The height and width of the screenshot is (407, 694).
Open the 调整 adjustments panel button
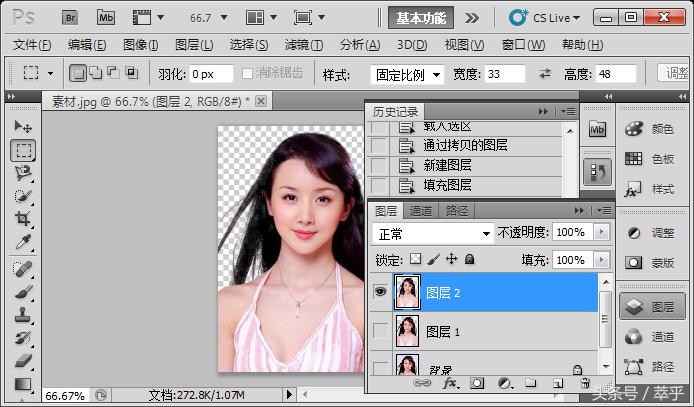(x=651, y=233)
